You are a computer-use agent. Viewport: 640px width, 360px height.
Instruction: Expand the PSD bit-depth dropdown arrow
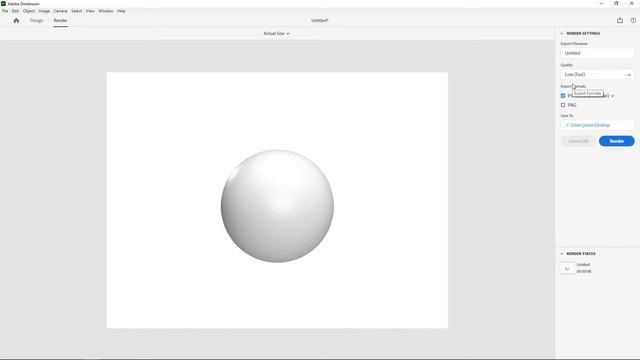coord(613,96)
